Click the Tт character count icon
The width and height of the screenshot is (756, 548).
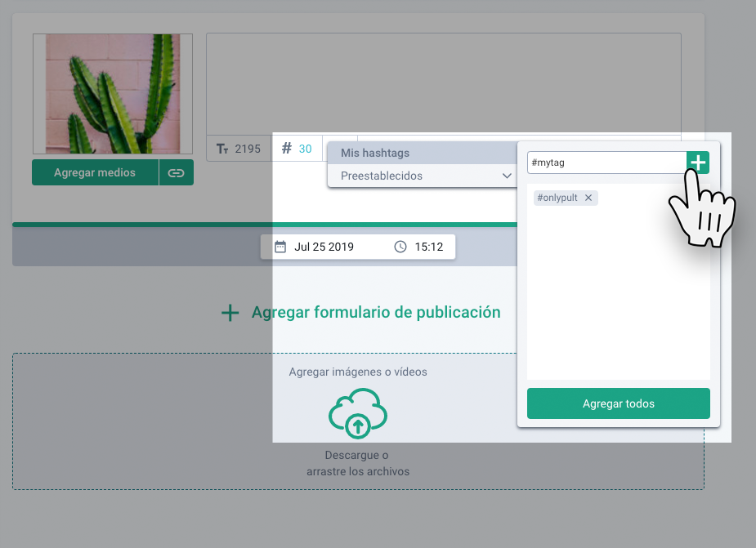pos(222,149)
